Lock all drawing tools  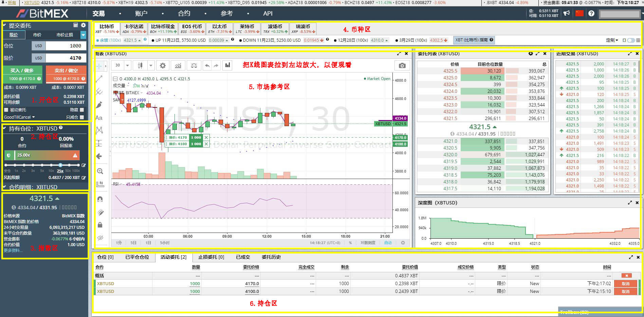click(100, 225)
